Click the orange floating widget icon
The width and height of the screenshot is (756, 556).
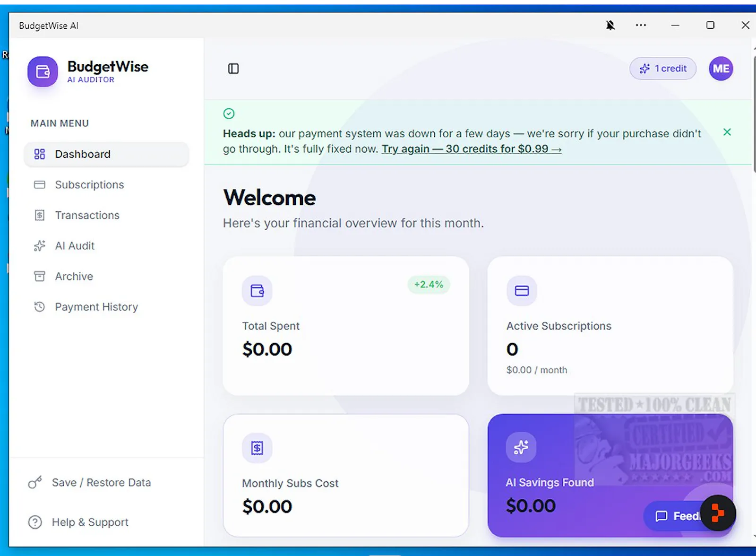(x=718, y=513)
